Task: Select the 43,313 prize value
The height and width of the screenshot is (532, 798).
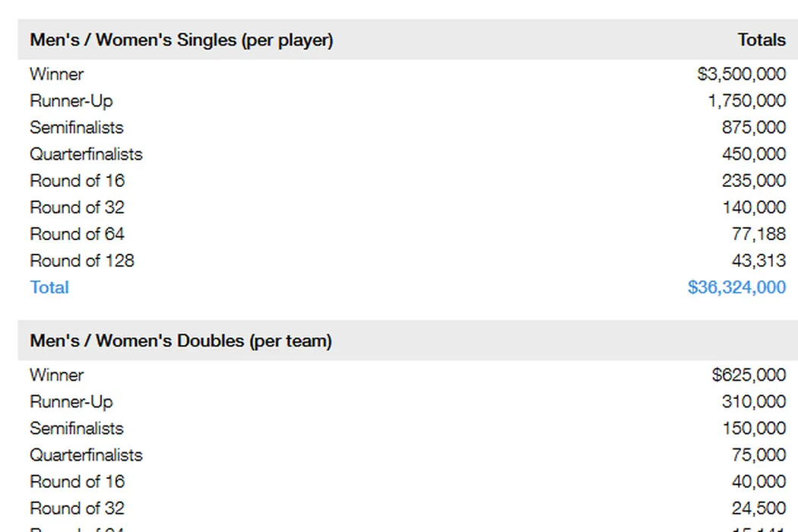Action: tap(758, 261)
